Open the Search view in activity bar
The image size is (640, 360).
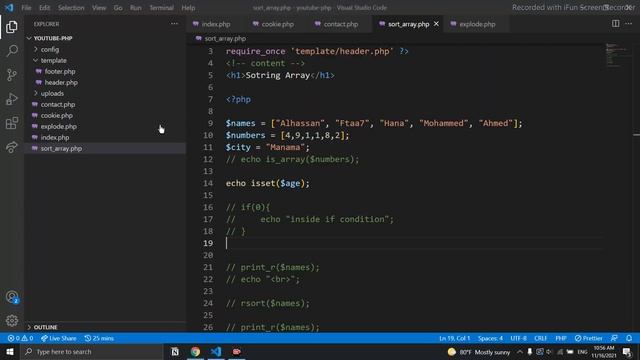click(12, 51)
